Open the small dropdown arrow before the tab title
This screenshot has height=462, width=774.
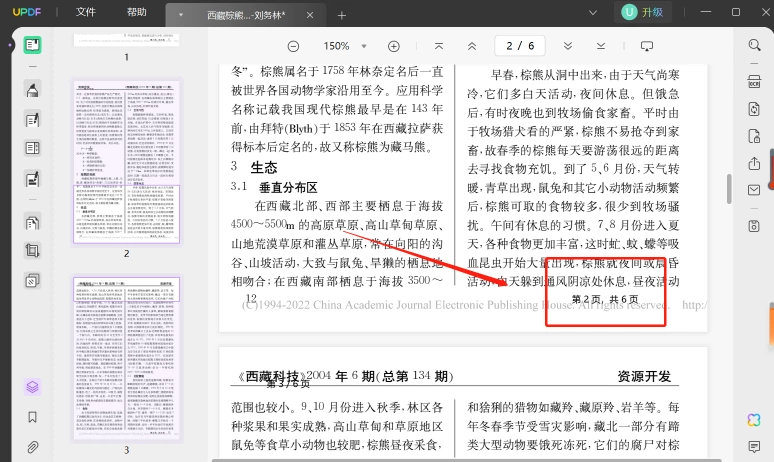(x=181, y=15)
